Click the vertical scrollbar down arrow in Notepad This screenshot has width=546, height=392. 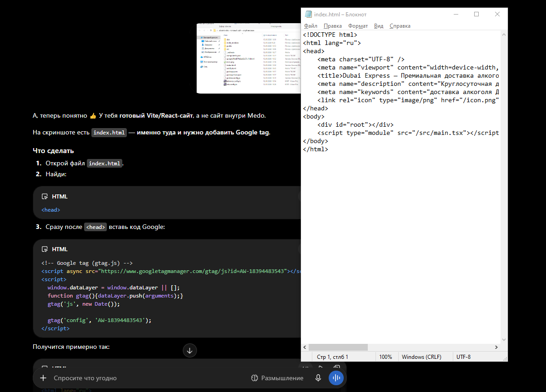[x=504, y=340]
